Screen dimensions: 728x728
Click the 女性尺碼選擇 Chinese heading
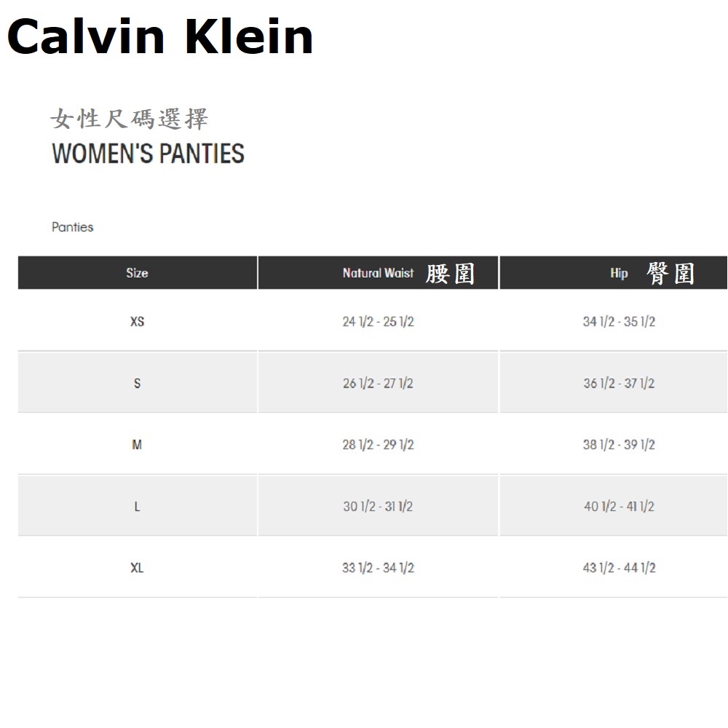tap(130, 119)
